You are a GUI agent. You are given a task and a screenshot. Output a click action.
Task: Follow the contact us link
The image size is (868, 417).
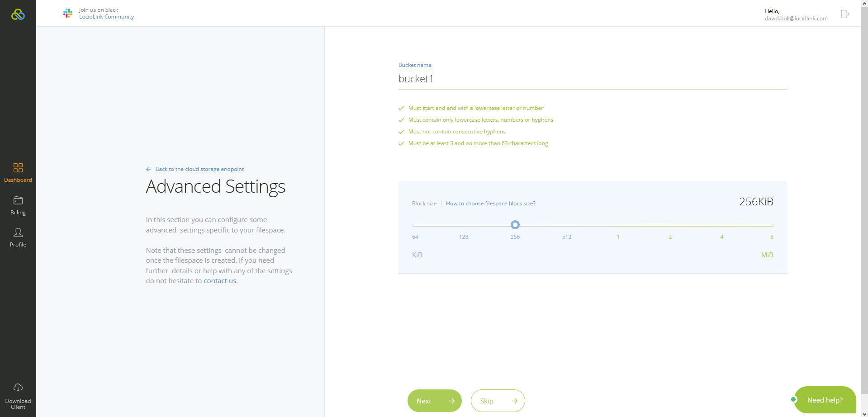point(220,281)
